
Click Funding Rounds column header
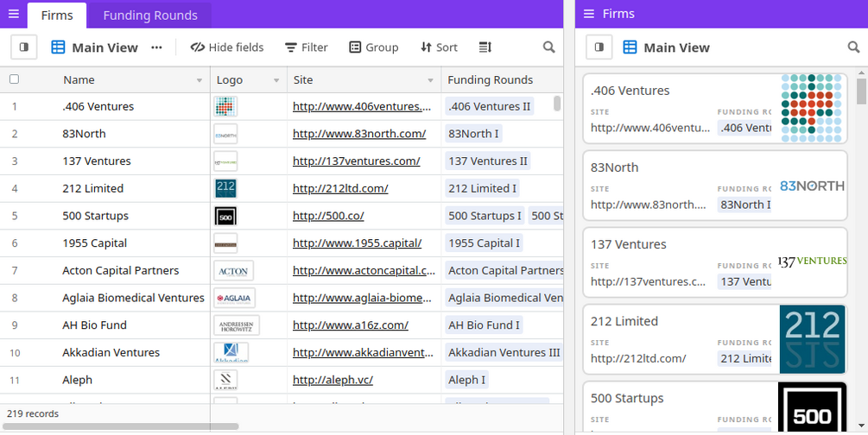[x=502, y=80]
